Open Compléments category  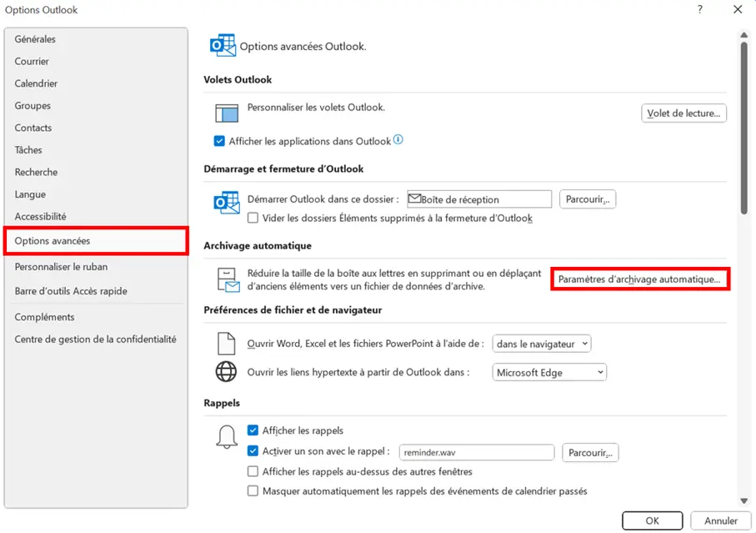96,317
